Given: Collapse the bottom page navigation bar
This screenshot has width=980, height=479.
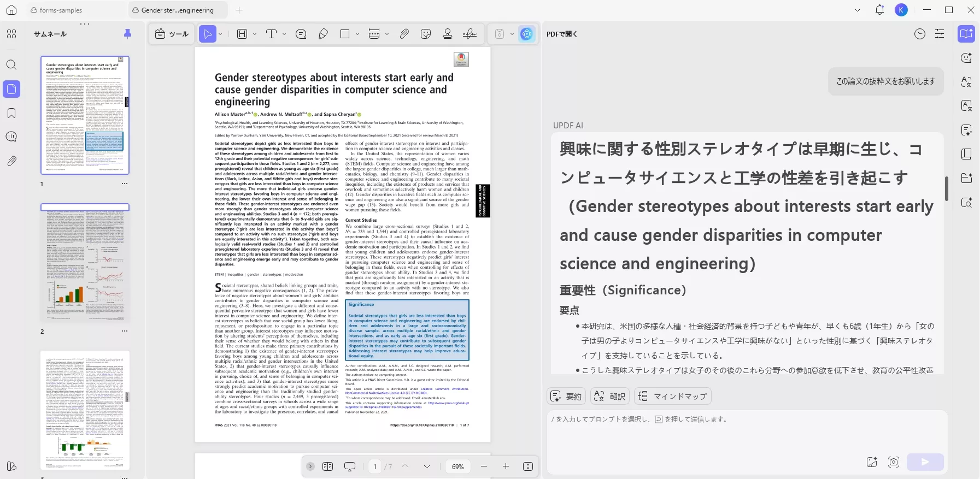Looking at the screenshot, I should (x=310, y=466).
